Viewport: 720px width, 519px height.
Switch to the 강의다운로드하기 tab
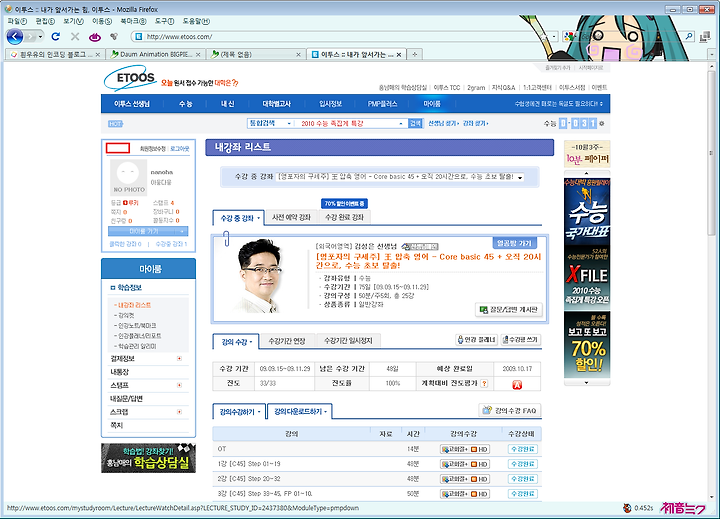pyautogui.click(x=300, y=412)
